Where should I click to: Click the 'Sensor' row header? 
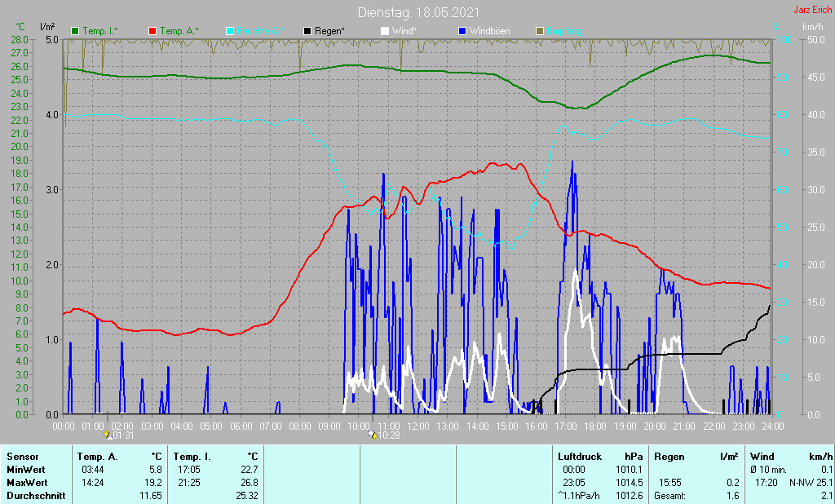pyautogui.click(x=22, y=457)
